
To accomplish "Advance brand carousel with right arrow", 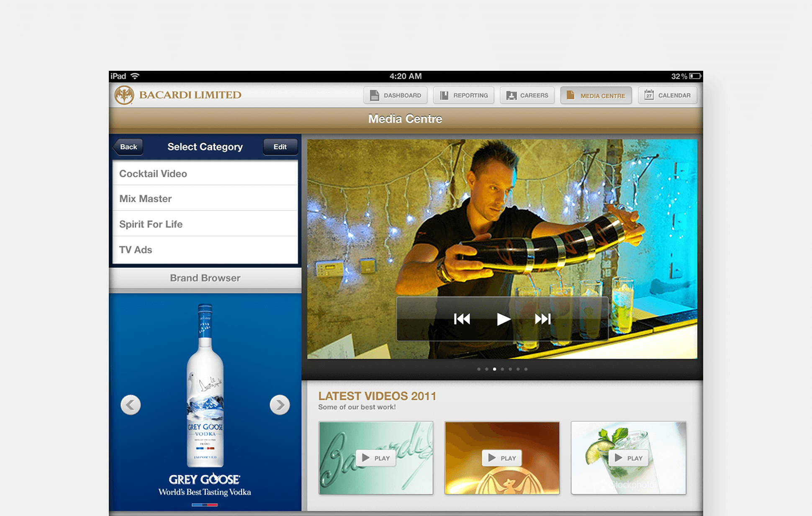I will [280, 405].
